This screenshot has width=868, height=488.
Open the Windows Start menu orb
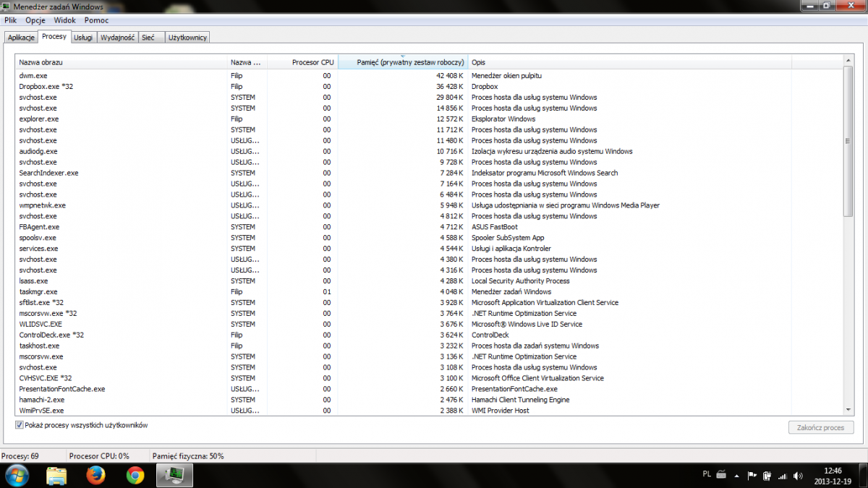[x=17, y=475]
